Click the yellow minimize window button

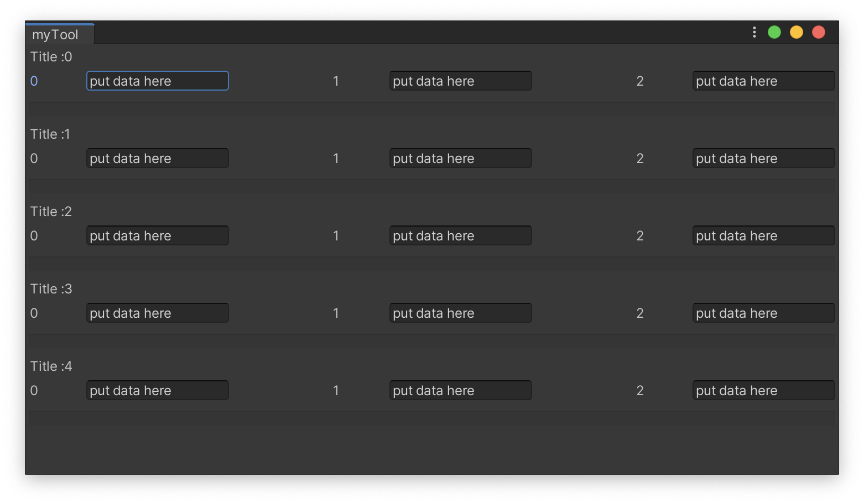(797, 33)
